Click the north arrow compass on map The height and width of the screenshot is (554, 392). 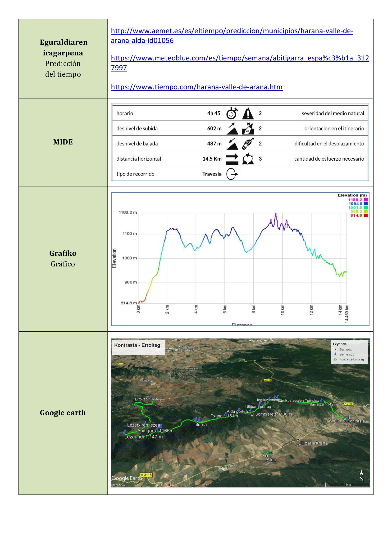361,476
